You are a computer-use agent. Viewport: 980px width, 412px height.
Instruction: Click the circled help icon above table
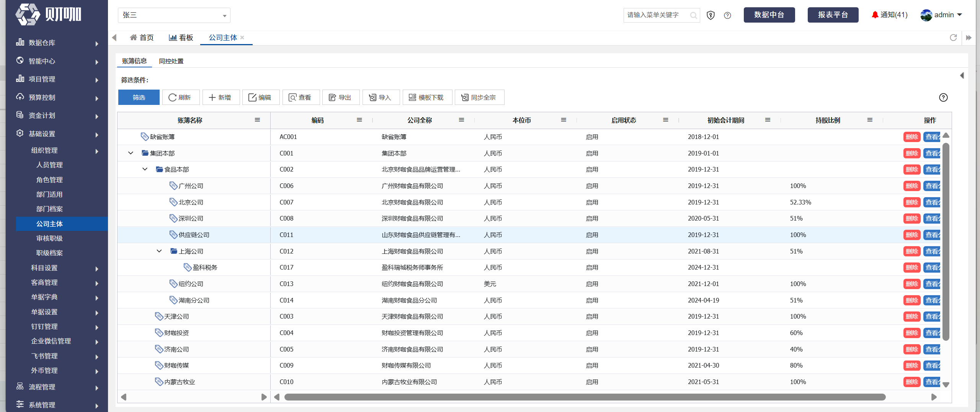click(x=943, y=98)
